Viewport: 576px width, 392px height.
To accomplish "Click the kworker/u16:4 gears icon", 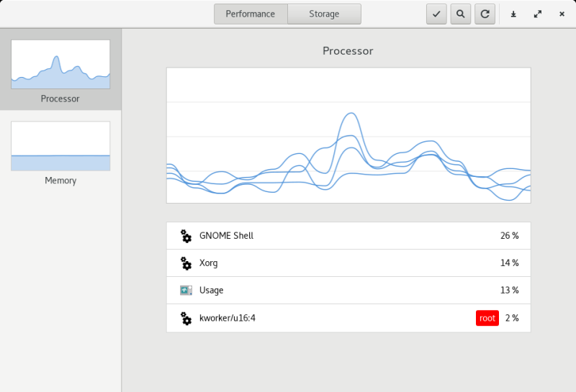I will 186,318.
